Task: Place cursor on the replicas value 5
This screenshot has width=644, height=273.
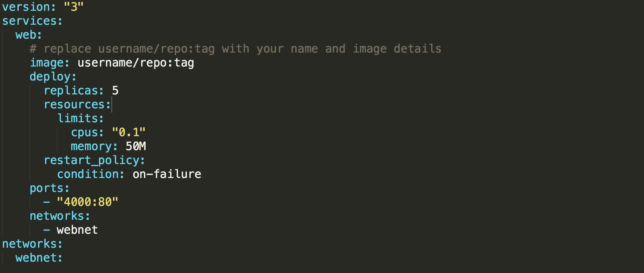Action: coord(115,91)
